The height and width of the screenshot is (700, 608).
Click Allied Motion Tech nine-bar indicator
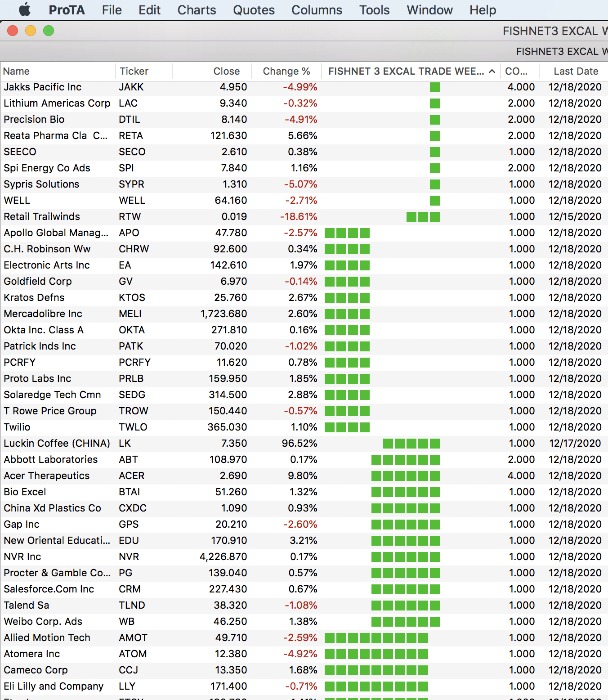[376, 638]
